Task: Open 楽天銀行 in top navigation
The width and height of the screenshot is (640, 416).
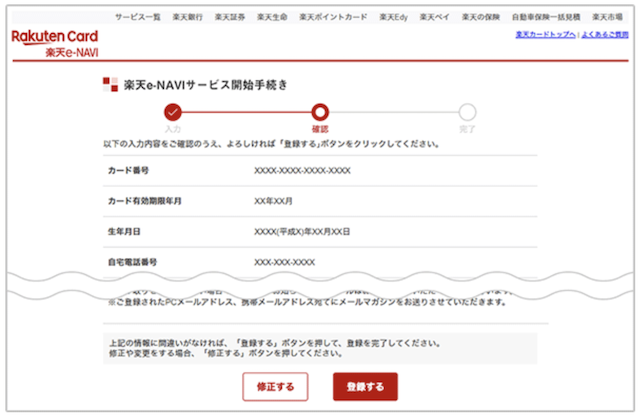Action: 187,17
